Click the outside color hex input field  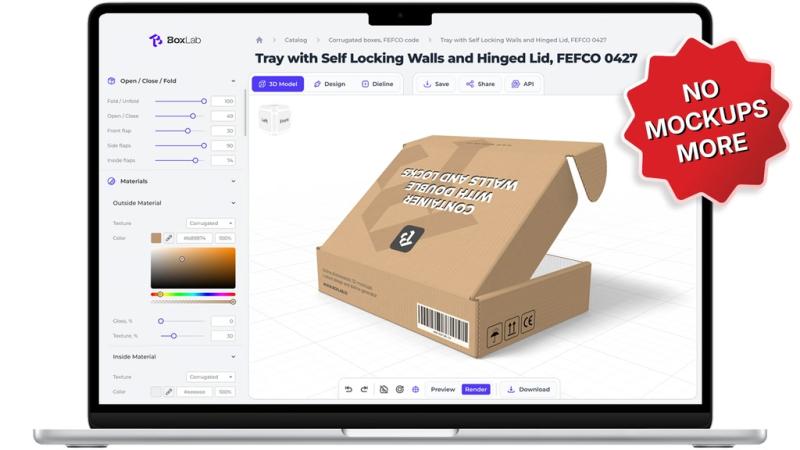pyautogui.click(x=194, y=238)
